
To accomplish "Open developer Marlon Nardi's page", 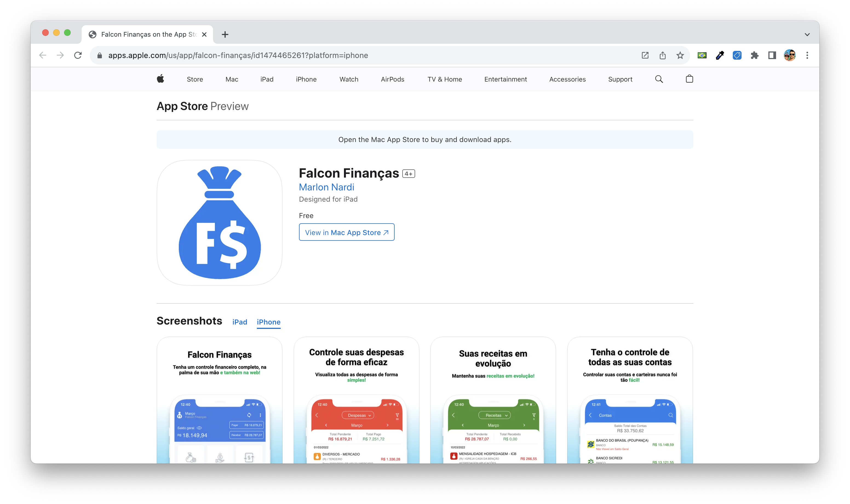I will click(x=326, y=187).
